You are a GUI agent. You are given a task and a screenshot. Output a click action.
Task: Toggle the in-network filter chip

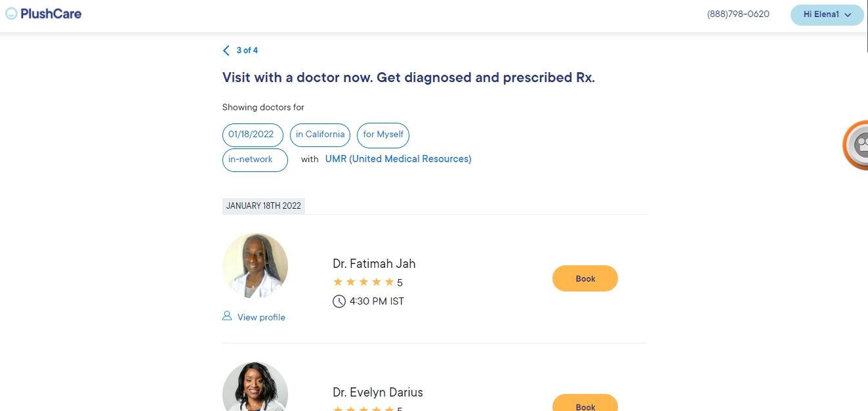click(255, 160)
